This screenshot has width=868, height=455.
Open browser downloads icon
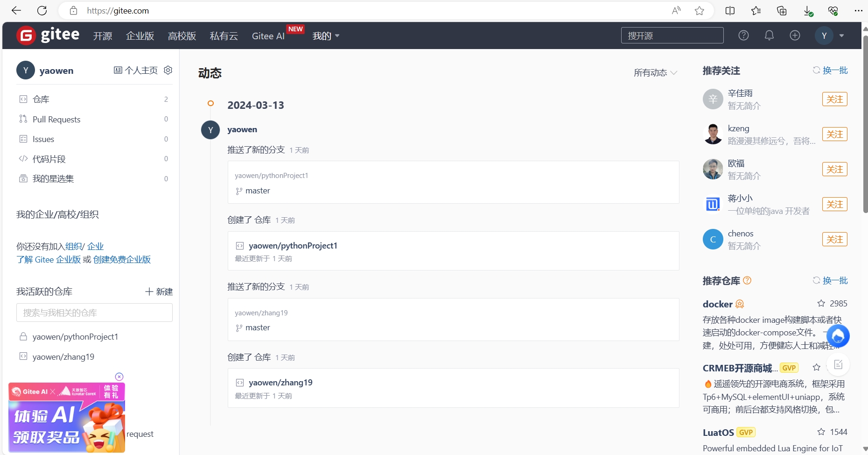(808, 11)
